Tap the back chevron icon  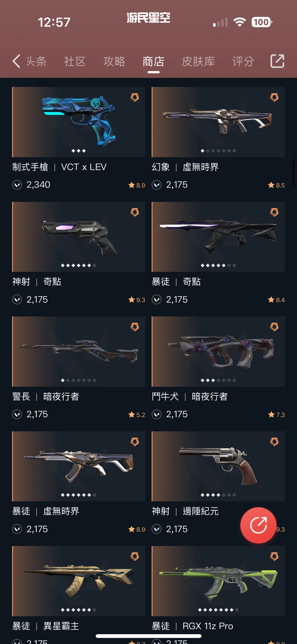(x=16, y=61)
